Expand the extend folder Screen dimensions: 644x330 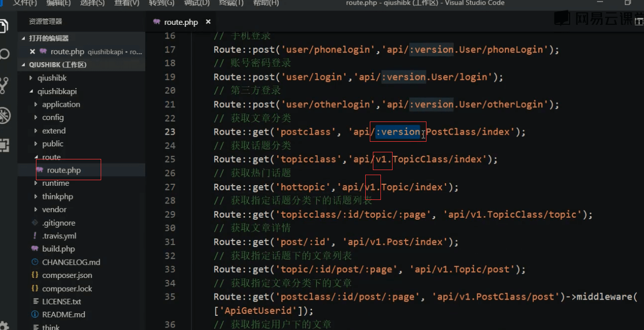click(54, 131)
